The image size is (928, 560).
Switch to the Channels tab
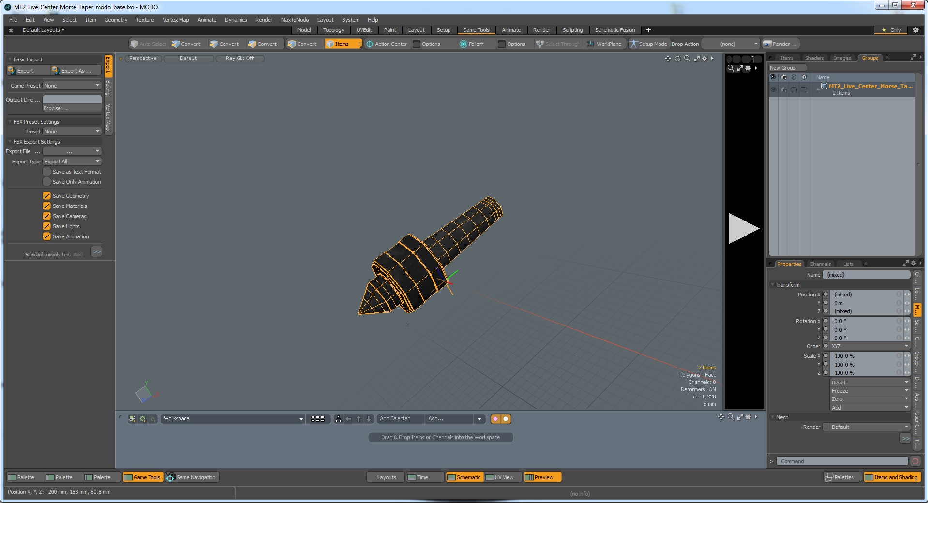pos(820,264)
